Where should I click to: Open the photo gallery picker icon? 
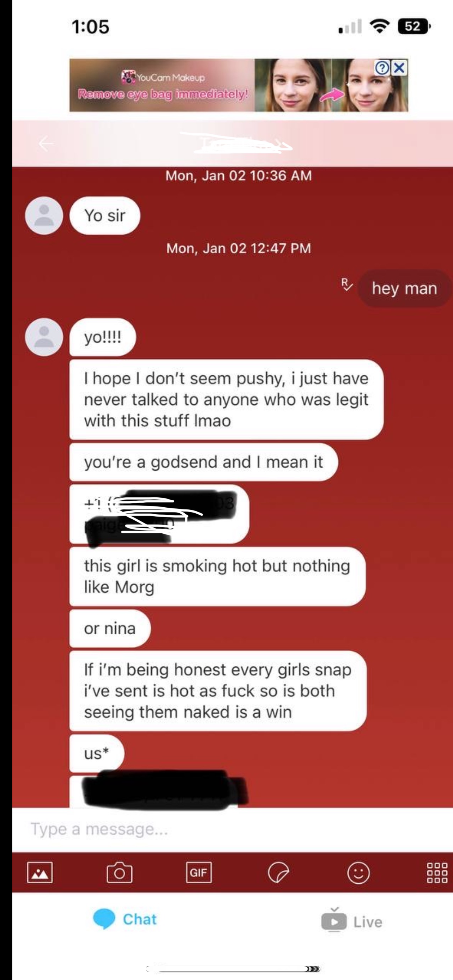point(40,872)
